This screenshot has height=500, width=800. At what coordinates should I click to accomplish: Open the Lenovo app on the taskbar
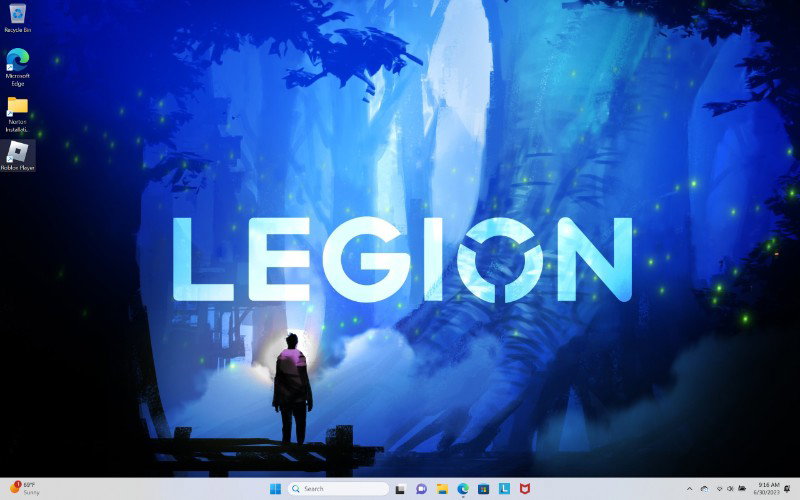(x=504, y=489)
